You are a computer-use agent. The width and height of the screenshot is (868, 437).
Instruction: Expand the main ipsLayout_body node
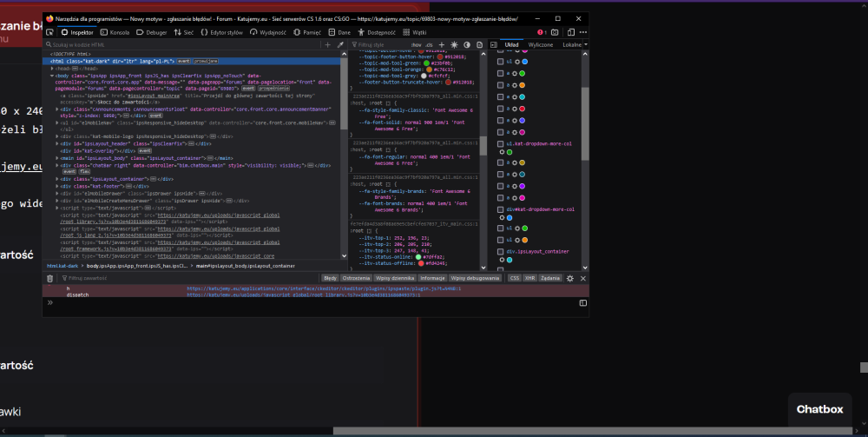click(57, 158)
